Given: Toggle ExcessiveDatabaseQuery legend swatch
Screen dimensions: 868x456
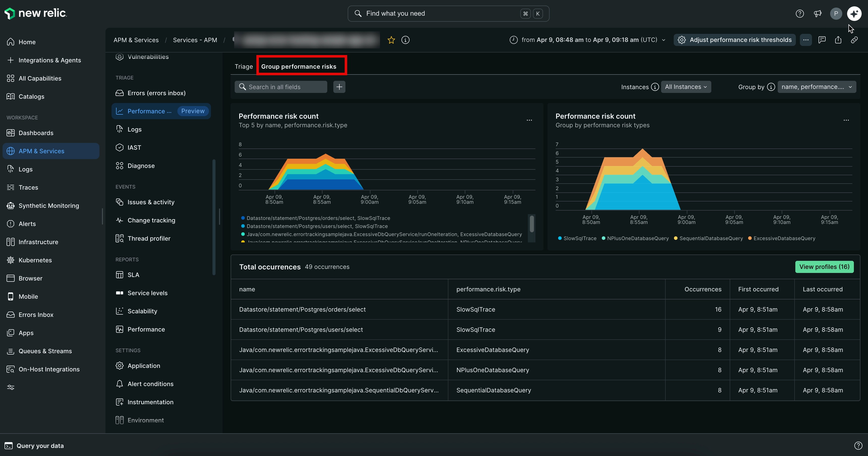Looking at the screenshot, I should click(750, 238).
